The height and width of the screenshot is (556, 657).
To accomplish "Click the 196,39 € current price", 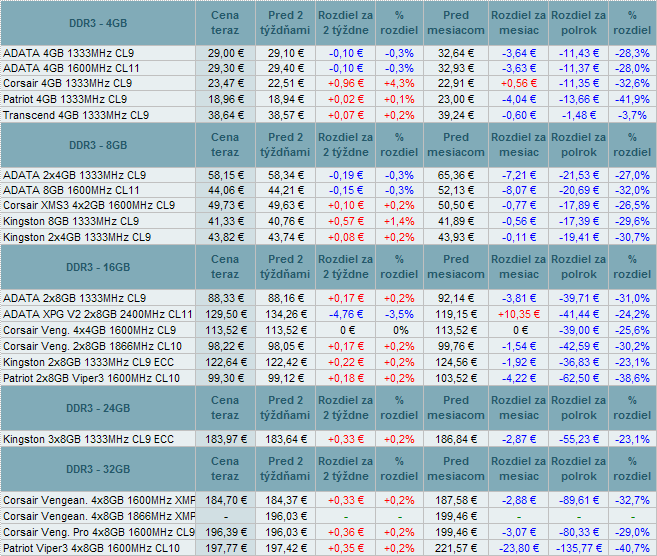I will point(226,532).
